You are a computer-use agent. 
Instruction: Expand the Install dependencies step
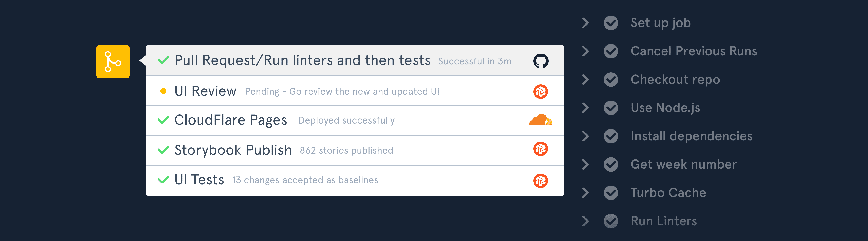(x=585, y=136)
